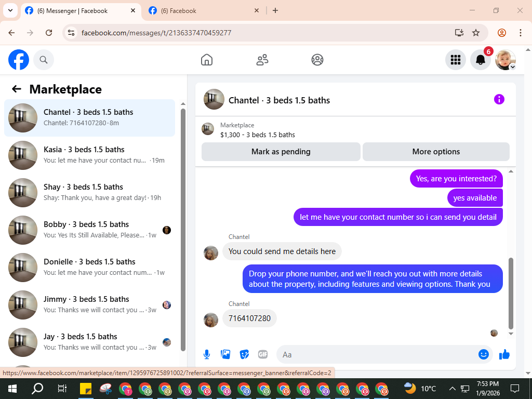This screenshot has height=399, width=532.
Task: Choose a sticker icon
Action: pos(244,354)
